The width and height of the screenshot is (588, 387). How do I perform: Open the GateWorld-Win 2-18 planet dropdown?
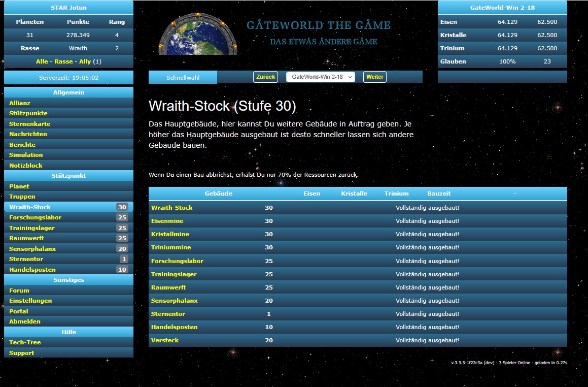(x=320, y=77)
